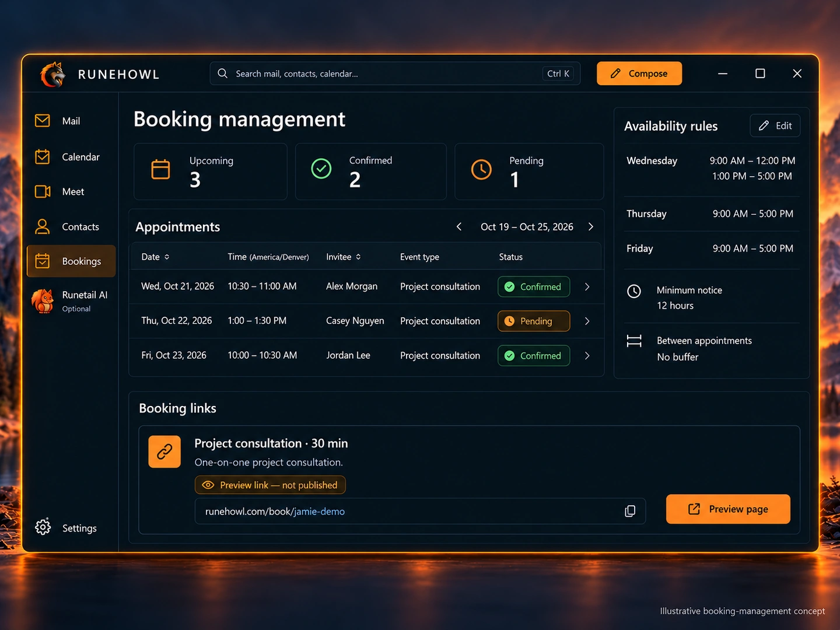Open Contacts in the sidebar
Image resolution: width=840 pixels, height=630 pixels.
point(71,226)
